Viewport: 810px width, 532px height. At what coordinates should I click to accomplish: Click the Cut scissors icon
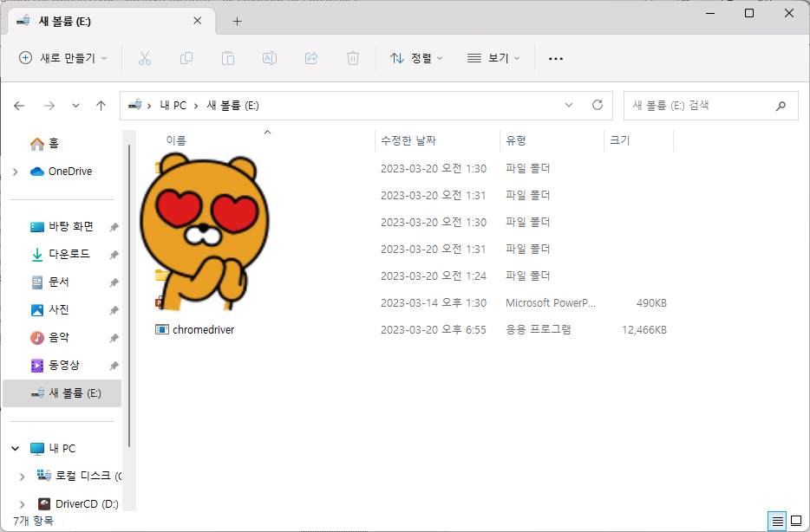pos(145,58)
